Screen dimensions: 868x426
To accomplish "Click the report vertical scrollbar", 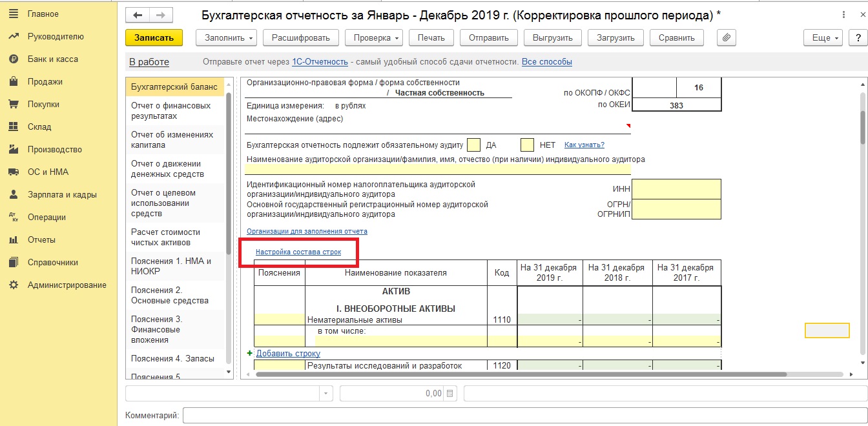I will (x=862, y=127).
